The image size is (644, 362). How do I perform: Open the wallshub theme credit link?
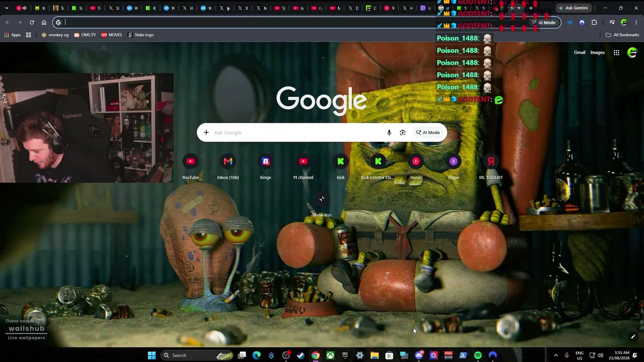coord(26,329)
